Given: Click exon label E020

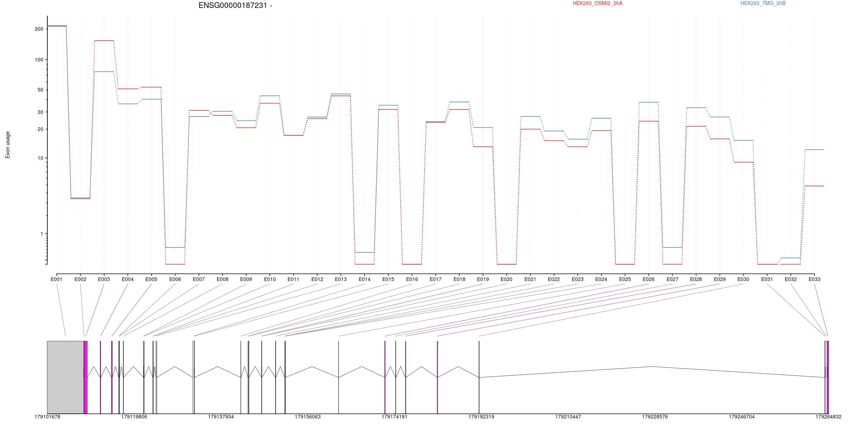Looking at the screenshot, I should click(506, 279).
